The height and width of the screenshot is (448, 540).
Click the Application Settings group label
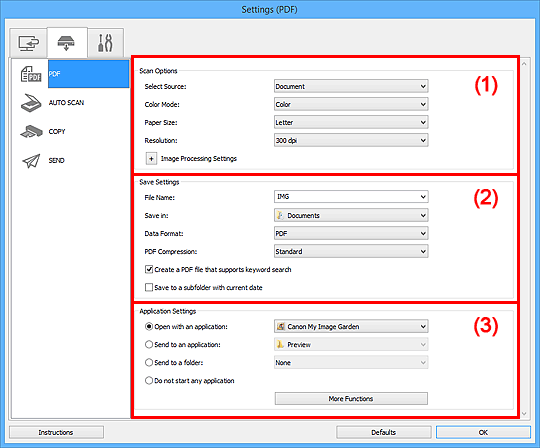pyautogui.click(x=168, y=311)
